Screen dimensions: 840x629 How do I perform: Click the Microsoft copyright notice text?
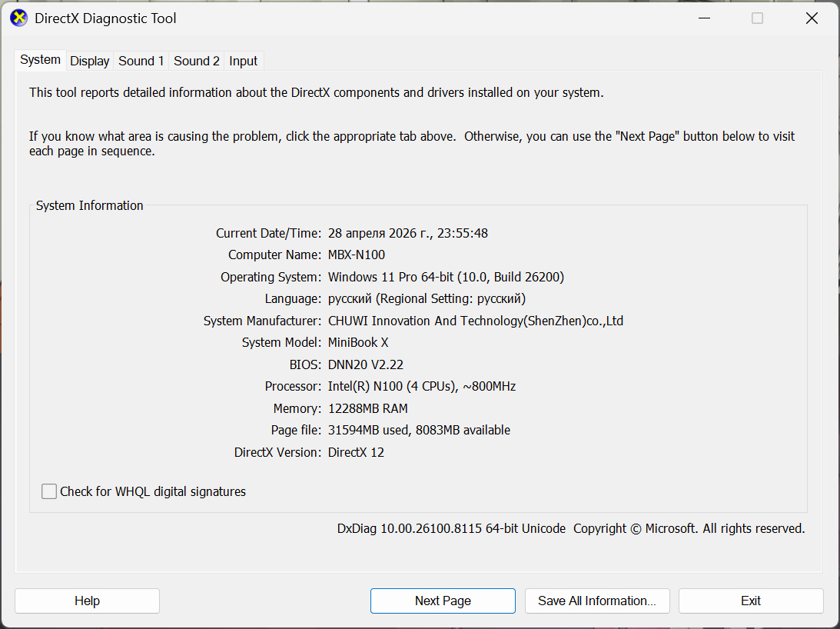(689, 529)
